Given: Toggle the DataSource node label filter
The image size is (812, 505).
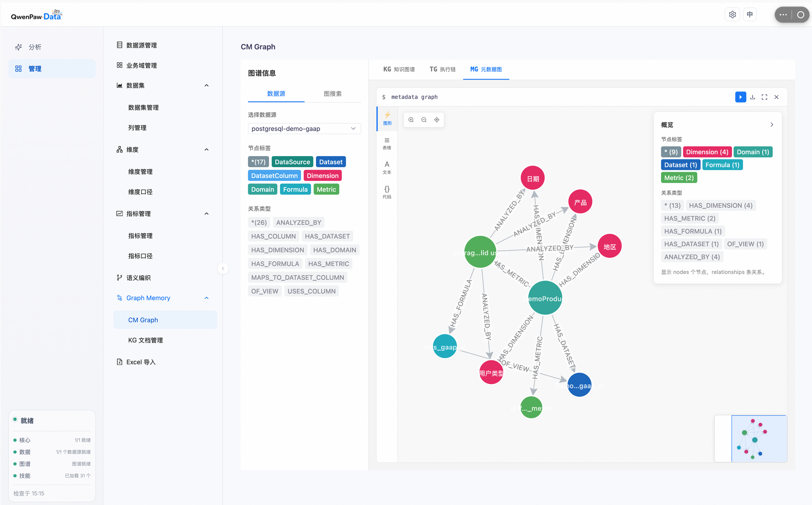Looking at the screenshot, I should pyautogui.click(x=292, y=162).
